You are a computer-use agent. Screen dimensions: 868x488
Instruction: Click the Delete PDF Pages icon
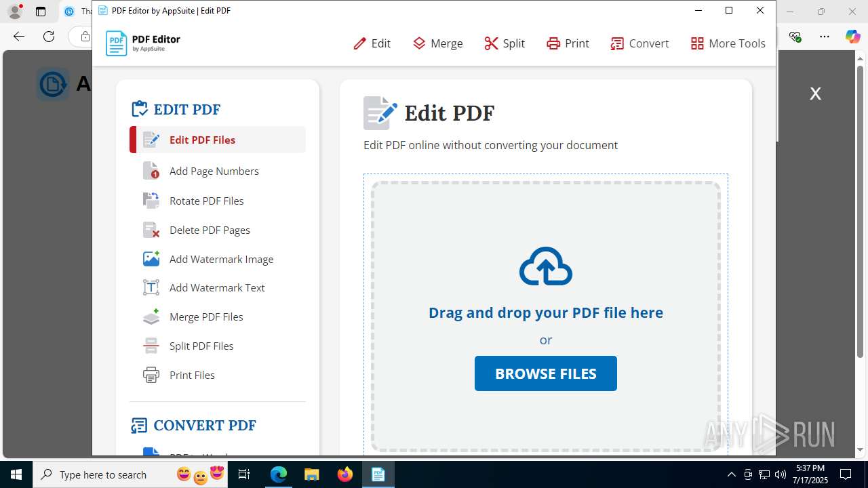click(151, 230)
